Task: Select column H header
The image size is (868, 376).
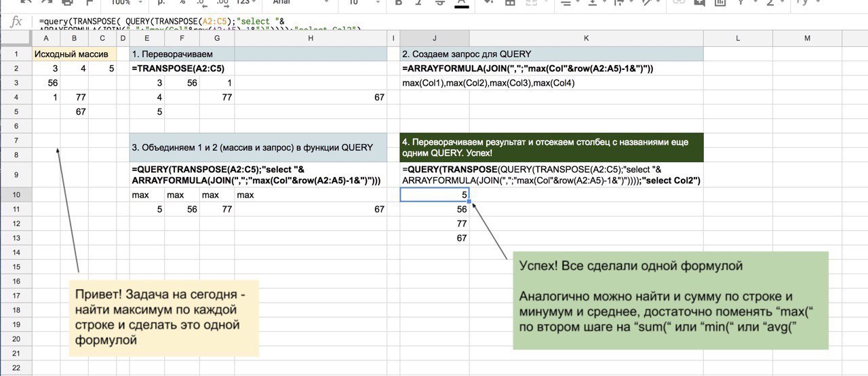Action: (310, 38)
